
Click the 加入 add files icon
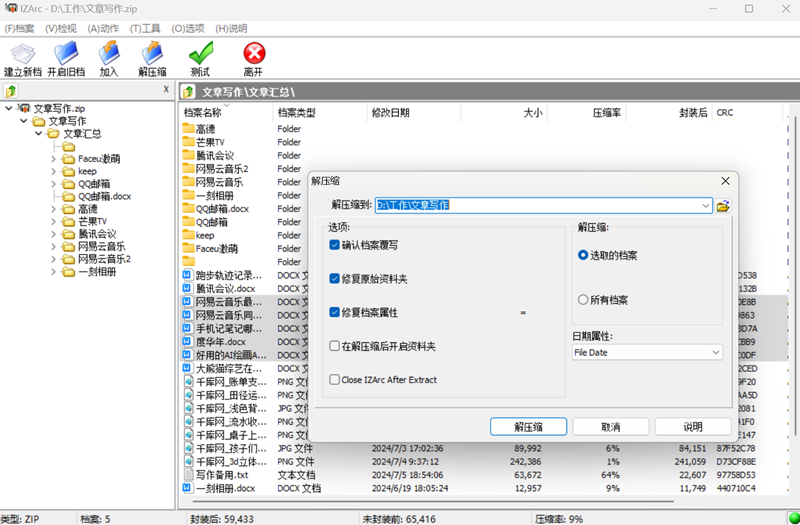point(109,53)
